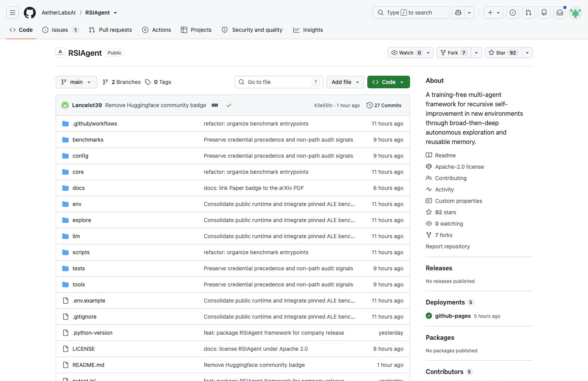Viewport: 588px width, 381px height.
Task: Click the AetherLabsAI organization avatar beside RSIAgent
Action: pyautogui.click(x=60, y=53)
